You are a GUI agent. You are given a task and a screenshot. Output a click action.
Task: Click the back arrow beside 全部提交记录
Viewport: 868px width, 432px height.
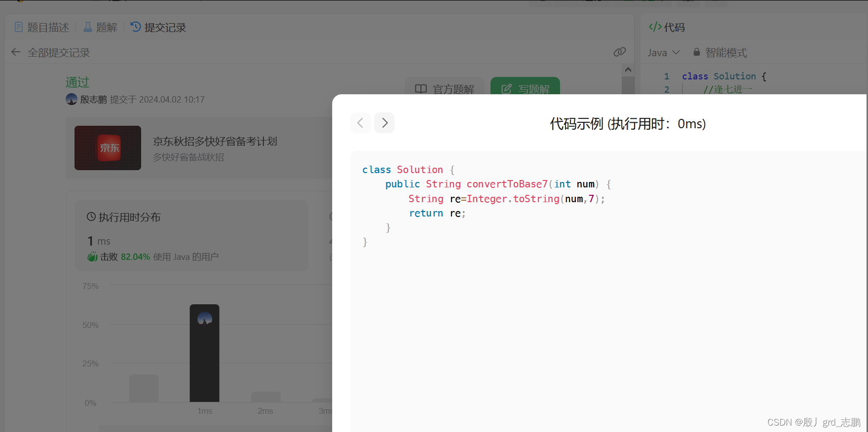pos(16,52)
